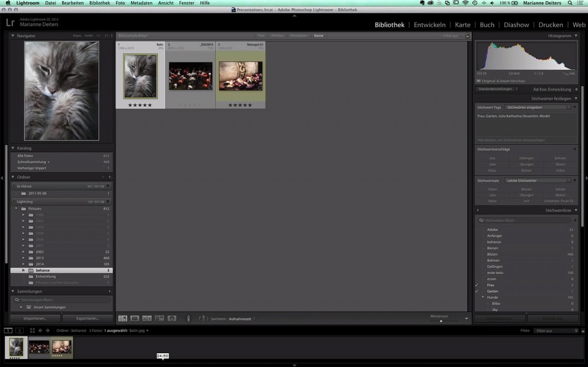The image size is (588, 367).
Task: Click the lock icon beside Filter aus
Action: click(468, 35)
